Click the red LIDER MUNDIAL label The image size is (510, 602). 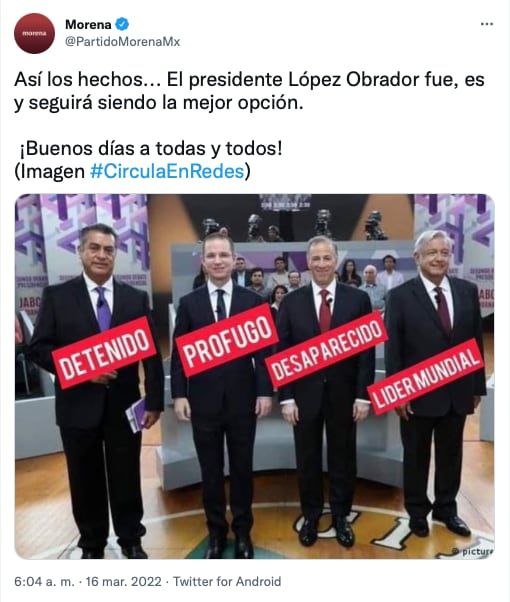[425, 378]
